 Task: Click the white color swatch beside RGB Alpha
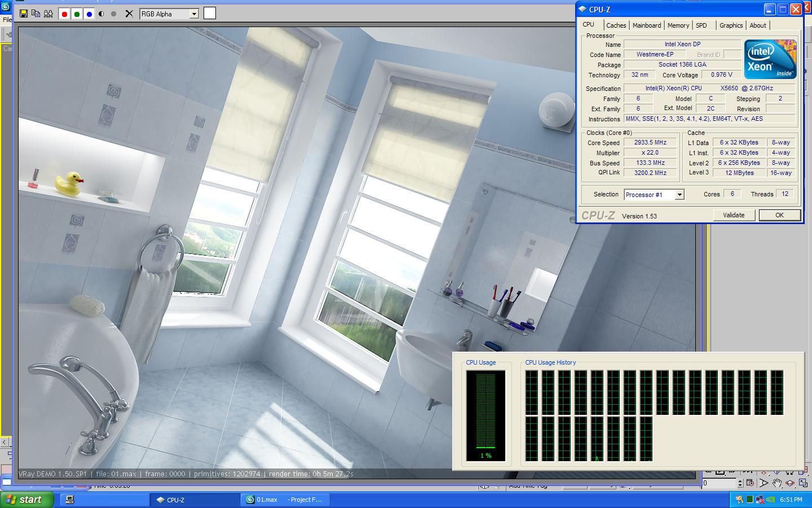click(209, 13)
